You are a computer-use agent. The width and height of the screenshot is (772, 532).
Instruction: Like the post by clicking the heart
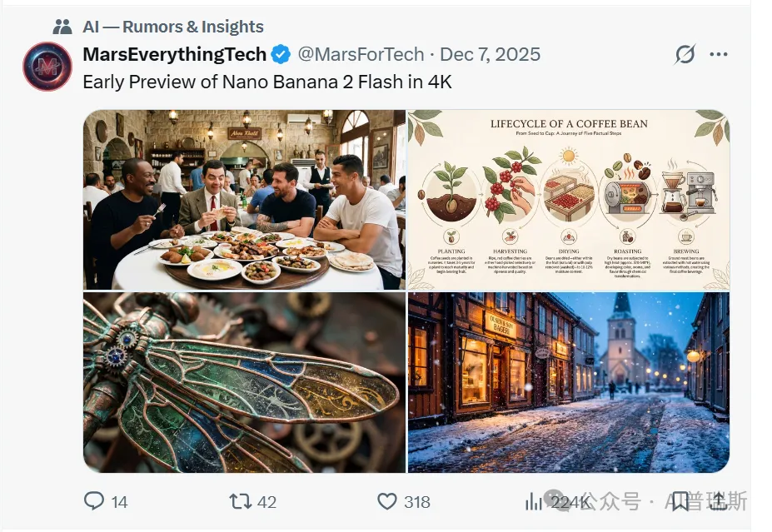(386, 502)
